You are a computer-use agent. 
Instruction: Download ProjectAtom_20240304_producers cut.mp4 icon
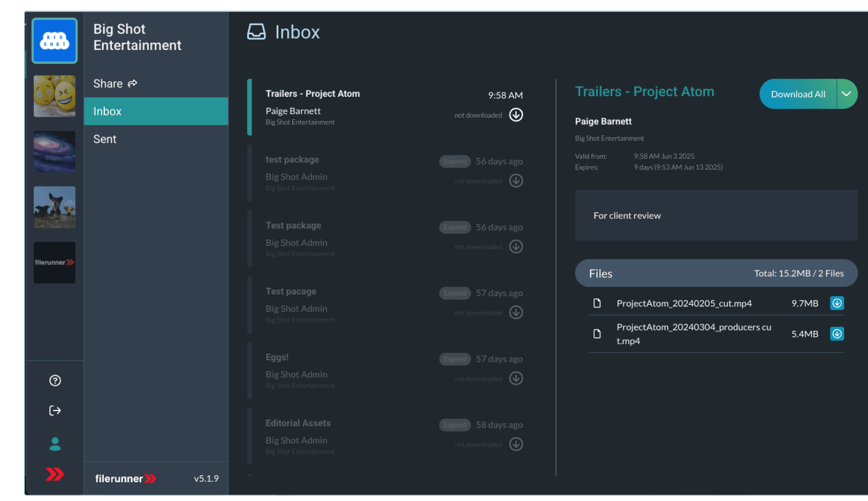[x=837, y=334]
